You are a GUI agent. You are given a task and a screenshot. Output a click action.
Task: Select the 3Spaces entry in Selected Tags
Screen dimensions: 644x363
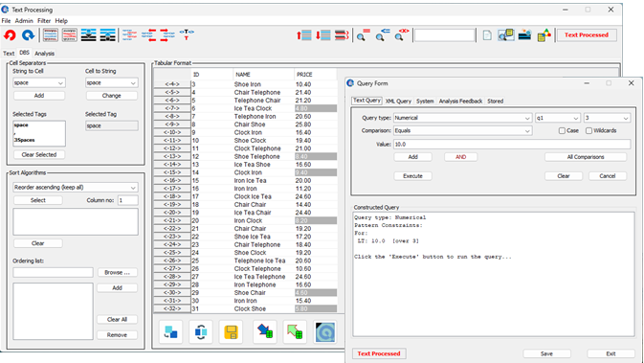24,140
